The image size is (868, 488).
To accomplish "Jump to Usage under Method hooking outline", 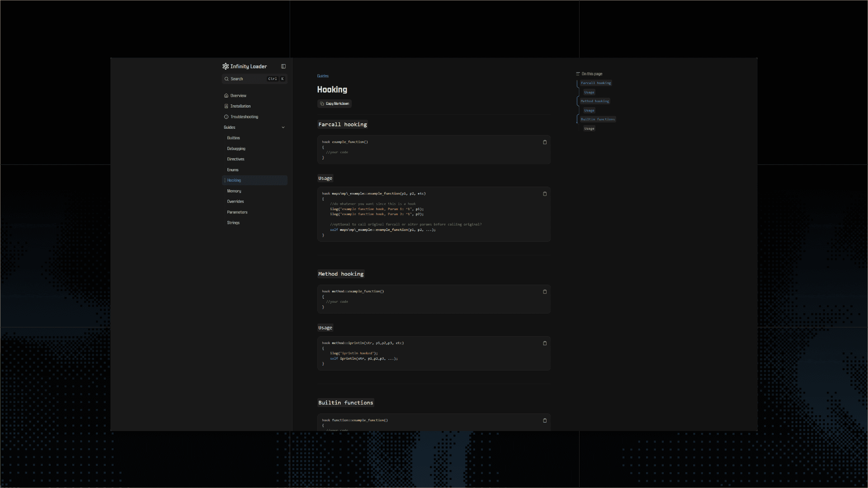I will (x=589, y=111).
